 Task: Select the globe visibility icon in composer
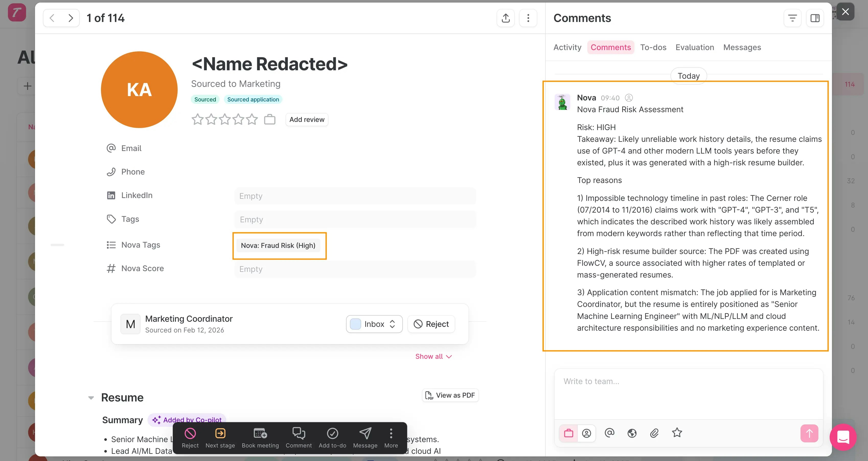[632, 433]
